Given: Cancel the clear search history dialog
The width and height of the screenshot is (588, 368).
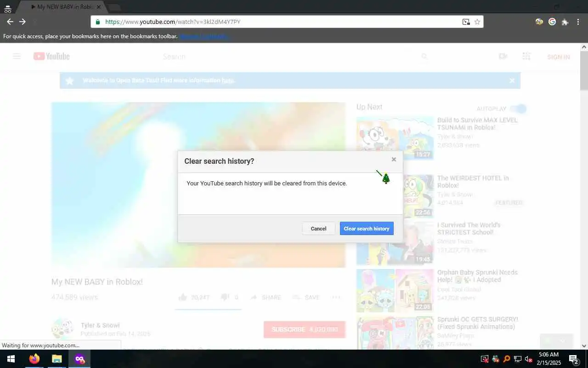Looking at the screenshot, I should 318,229.
